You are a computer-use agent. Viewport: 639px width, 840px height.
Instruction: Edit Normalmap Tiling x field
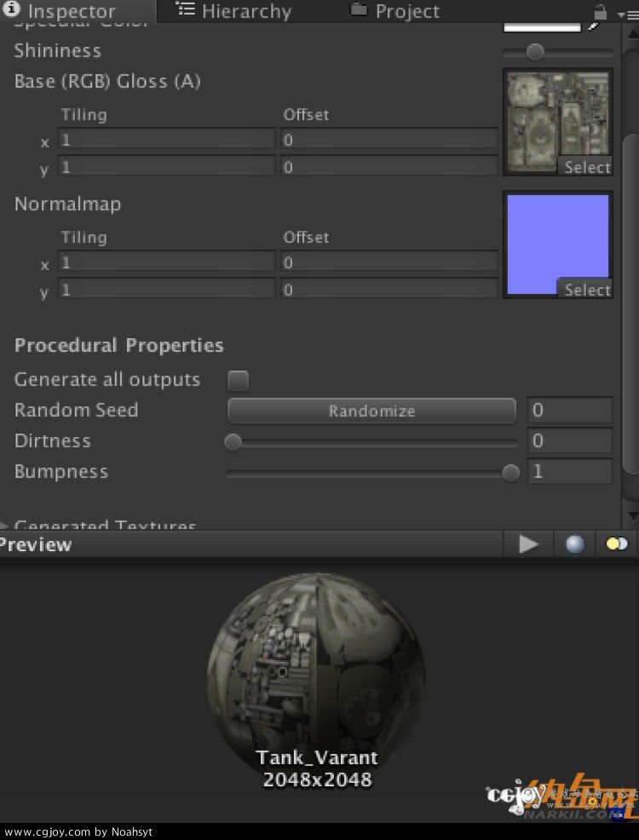167,262
